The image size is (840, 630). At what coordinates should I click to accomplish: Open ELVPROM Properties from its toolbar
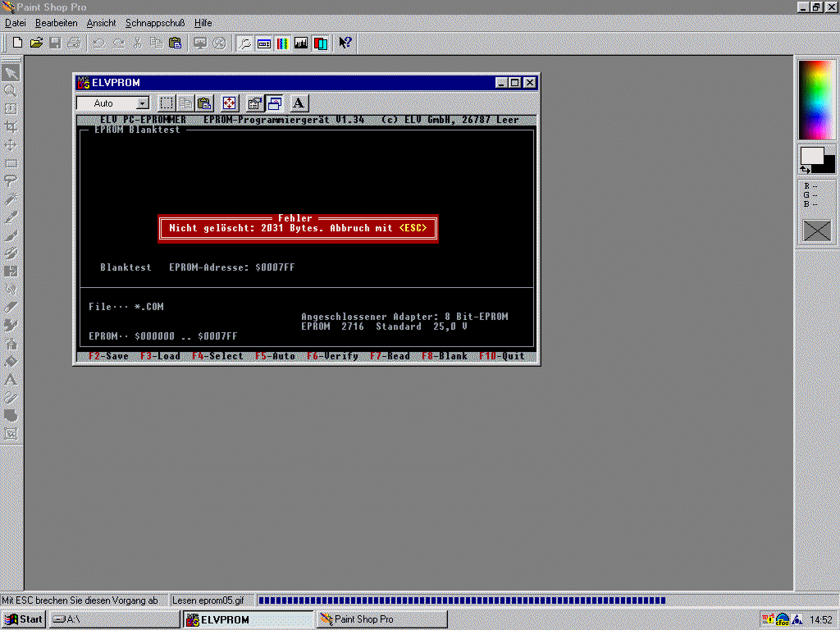(254, 103)
